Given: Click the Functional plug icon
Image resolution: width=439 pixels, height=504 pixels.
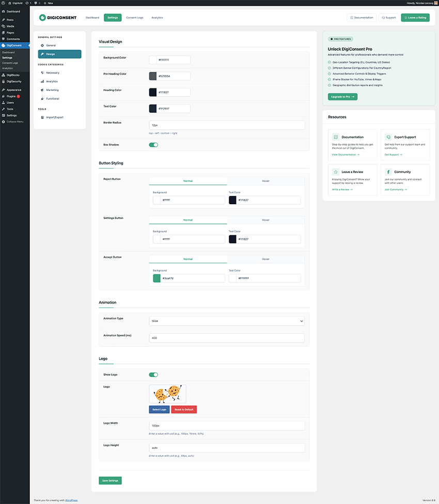Looking at the screenshot, I should (x=42, y=99).
